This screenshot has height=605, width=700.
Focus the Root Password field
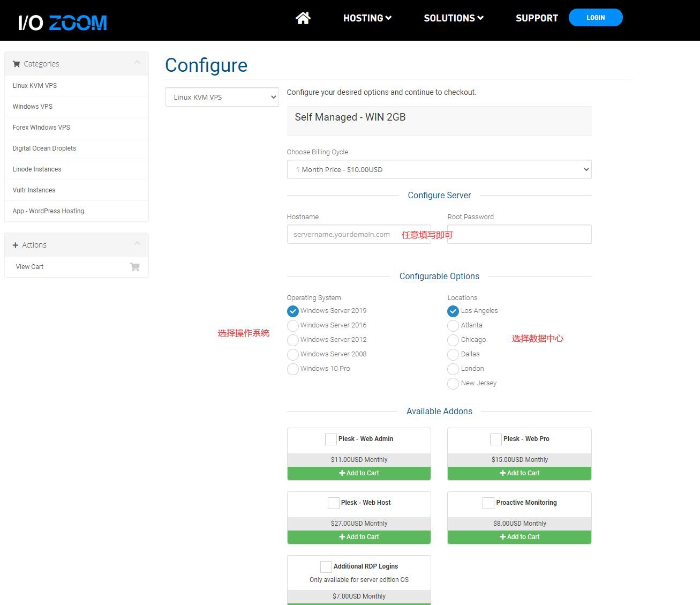click(520, 234)
